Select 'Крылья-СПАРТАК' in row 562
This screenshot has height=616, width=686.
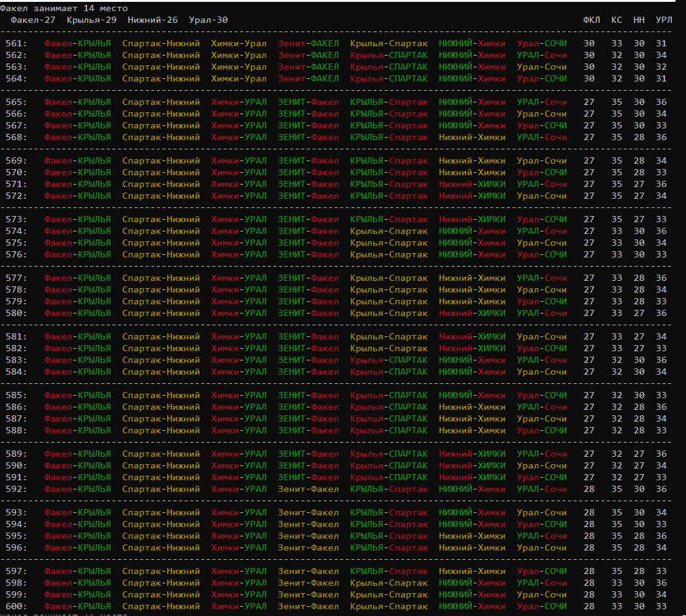tap(389, 56)
